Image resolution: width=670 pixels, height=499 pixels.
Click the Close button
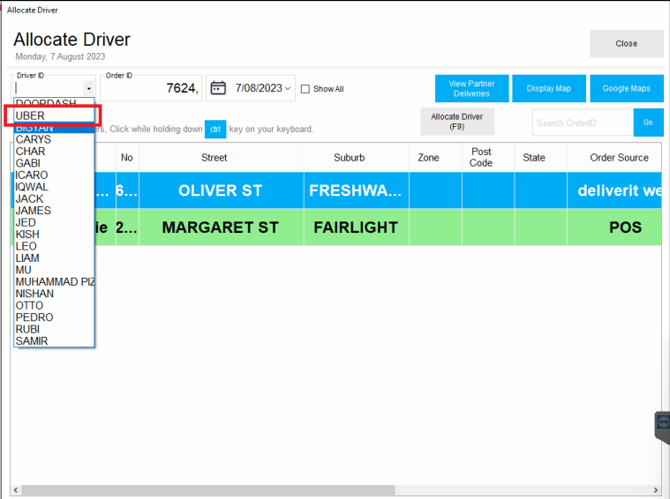[x=626, y=44]
